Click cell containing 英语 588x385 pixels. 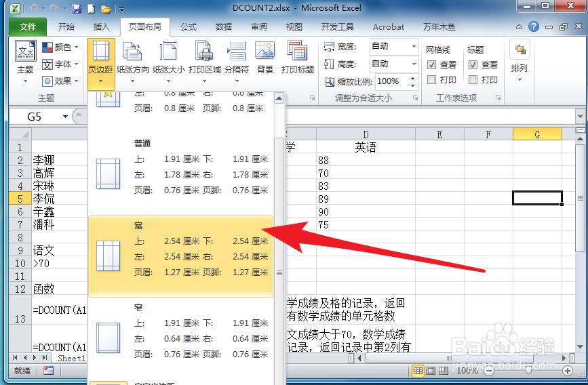point(366,147)
